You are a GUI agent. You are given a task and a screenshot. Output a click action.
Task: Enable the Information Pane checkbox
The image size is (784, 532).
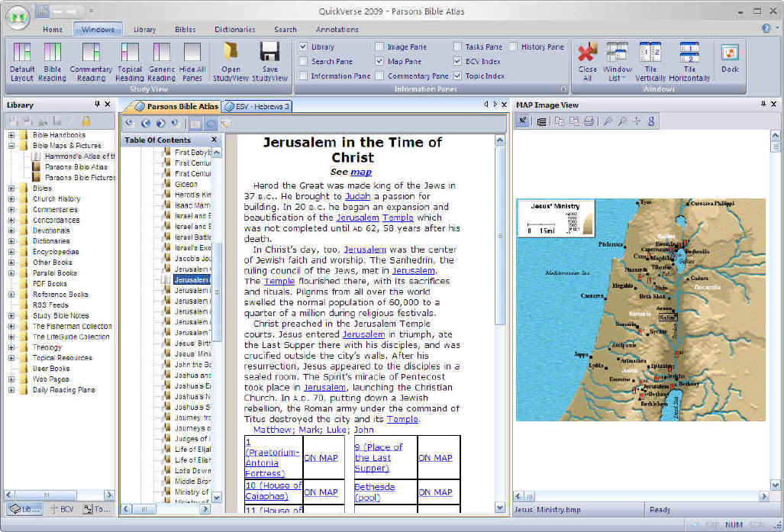(304, 76)
